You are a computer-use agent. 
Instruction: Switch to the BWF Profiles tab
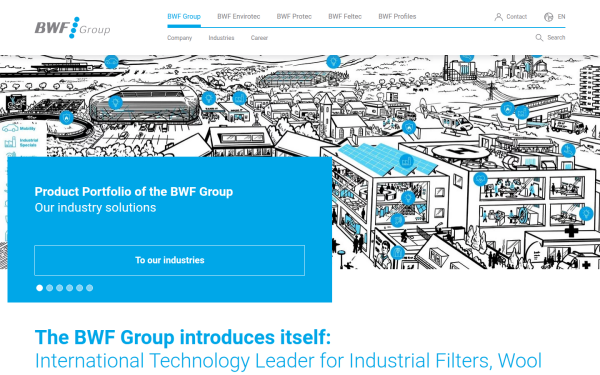397,16
